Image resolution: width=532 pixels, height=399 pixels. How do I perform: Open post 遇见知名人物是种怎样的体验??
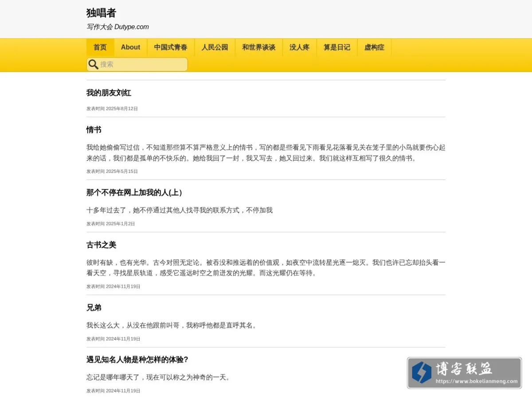point(137,360)
